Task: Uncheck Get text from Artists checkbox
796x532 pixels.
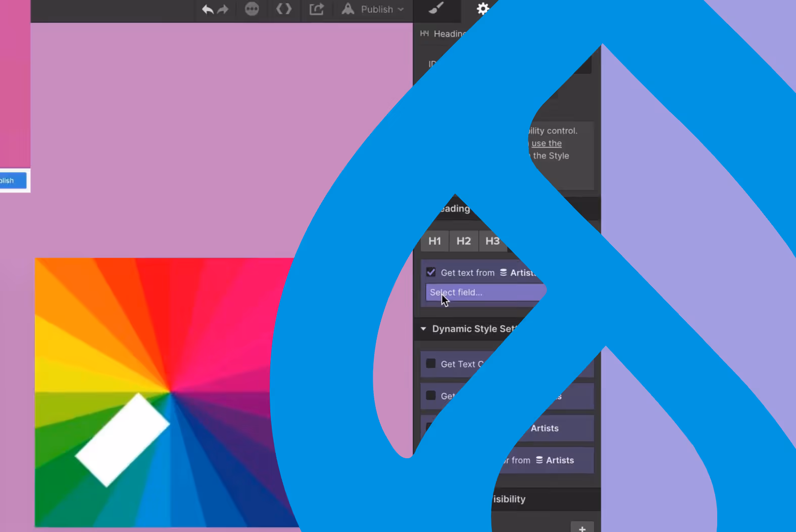Action: coord(431,272)
